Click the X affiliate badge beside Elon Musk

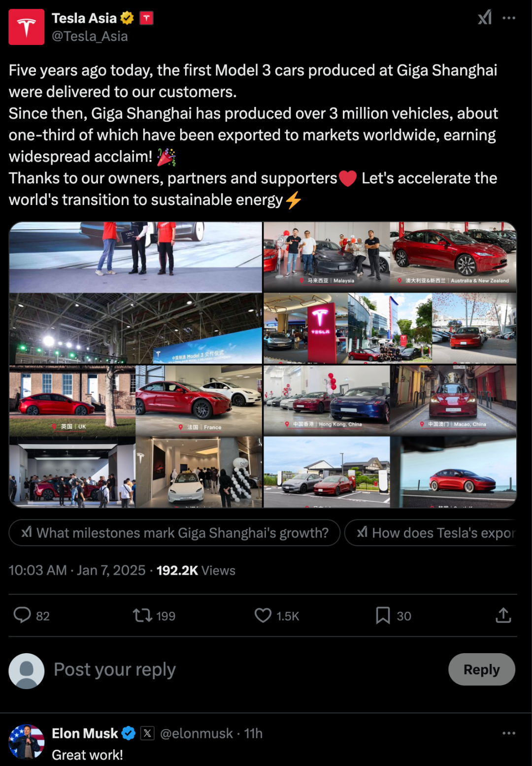point(147,733)
